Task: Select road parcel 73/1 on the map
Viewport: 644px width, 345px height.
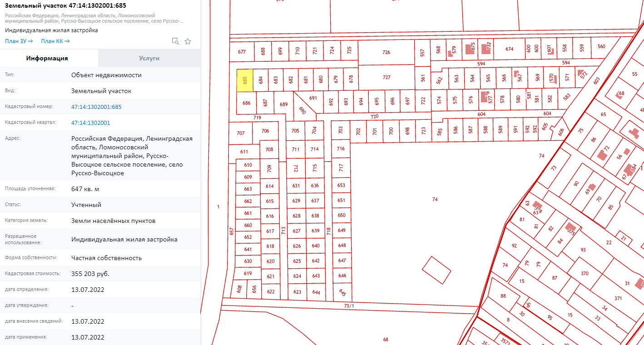Action: (348, 306)
